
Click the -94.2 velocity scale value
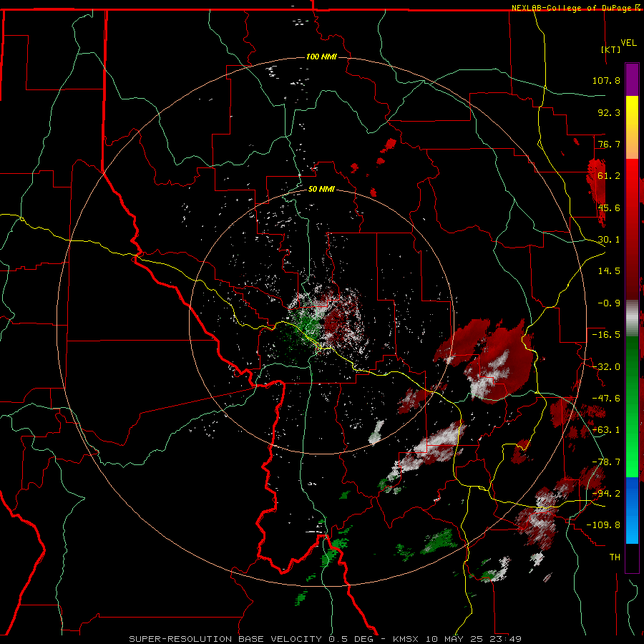pos(606,493)
